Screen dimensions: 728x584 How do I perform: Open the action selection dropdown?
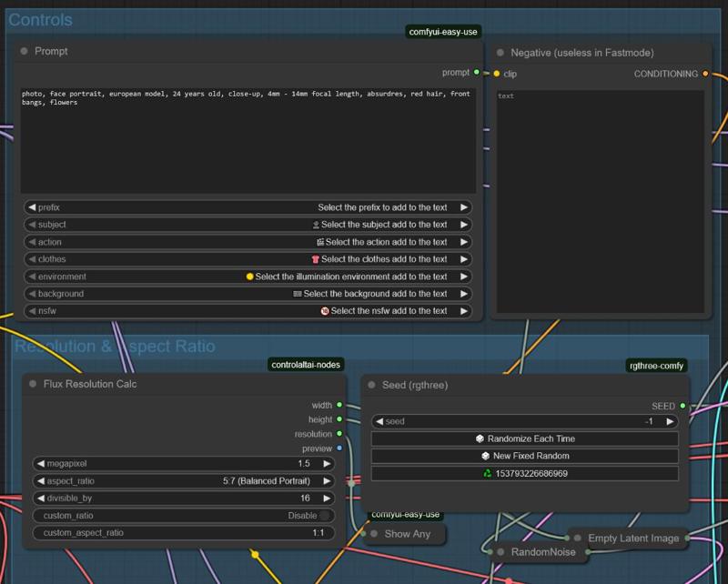pos(248,242)
